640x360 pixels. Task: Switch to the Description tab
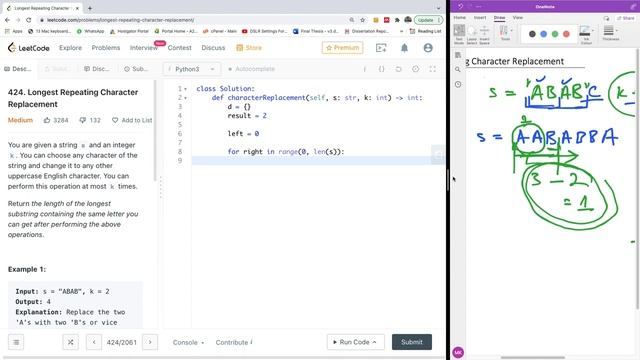18,69
